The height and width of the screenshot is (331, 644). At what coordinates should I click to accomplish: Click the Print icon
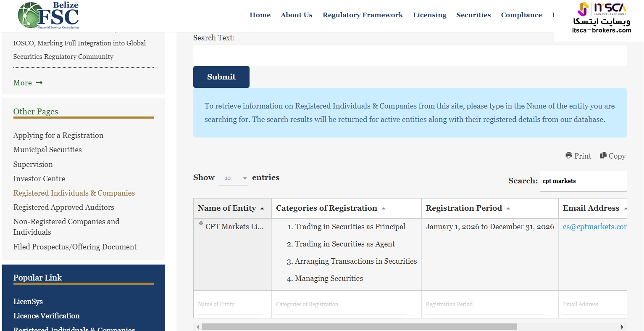point(569,155)
